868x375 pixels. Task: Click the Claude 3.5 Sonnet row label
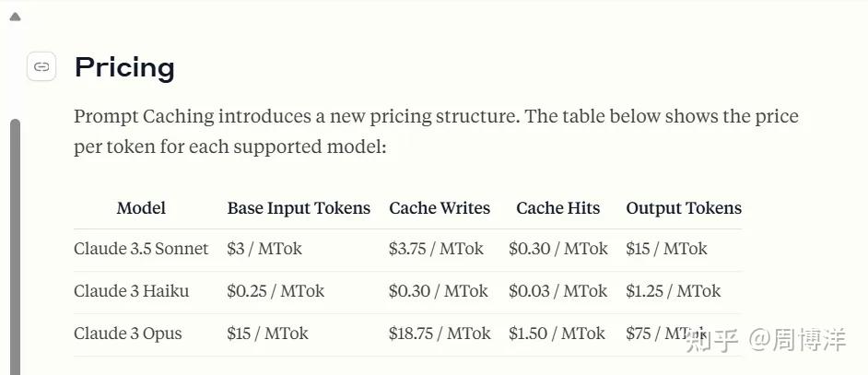tap(141, 249)
